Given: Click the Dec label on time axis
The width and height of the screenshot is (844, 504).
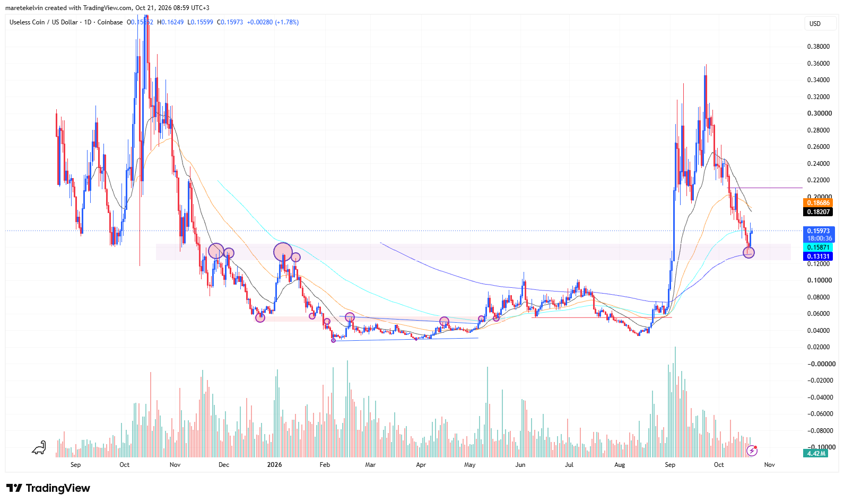Looking at the screenshot, I should 224,465.
